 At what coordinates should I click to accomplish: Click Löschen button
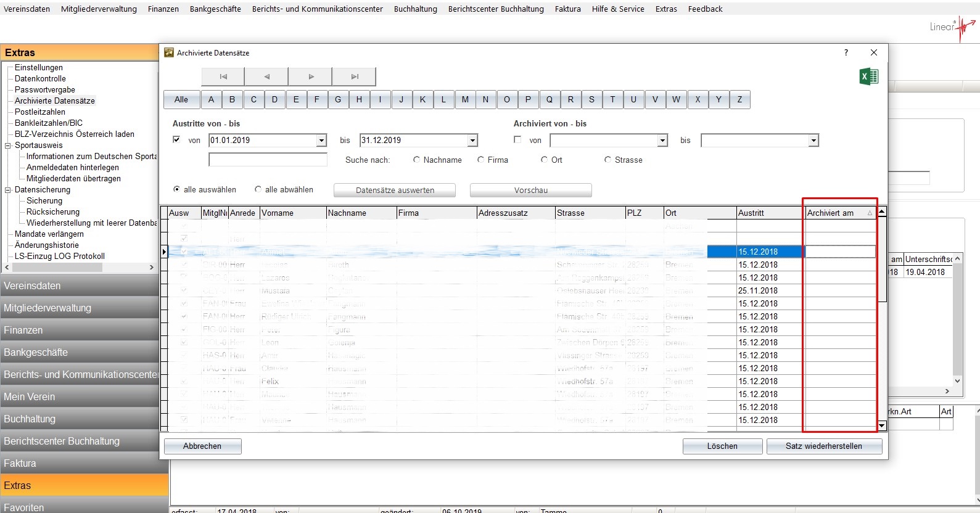pos(722,446)
